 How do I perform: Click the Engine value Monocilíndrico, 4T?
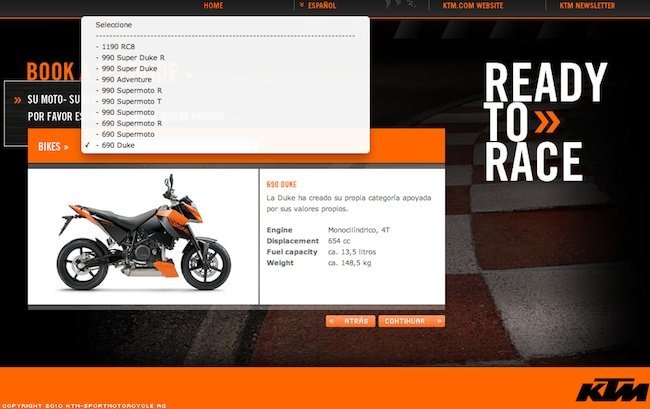pos(359,230)
